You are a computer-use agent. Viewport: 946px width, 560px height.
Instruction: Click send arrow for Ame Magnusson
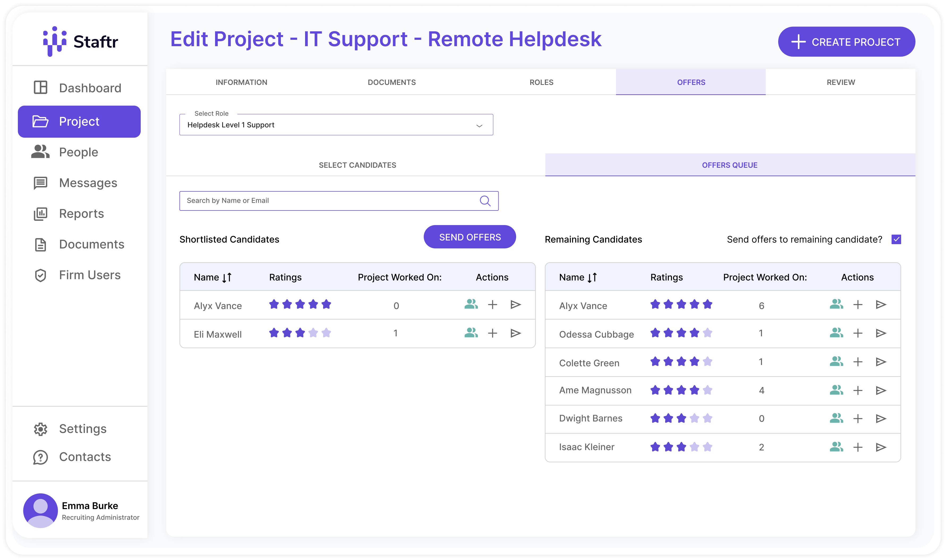point(881,391)
